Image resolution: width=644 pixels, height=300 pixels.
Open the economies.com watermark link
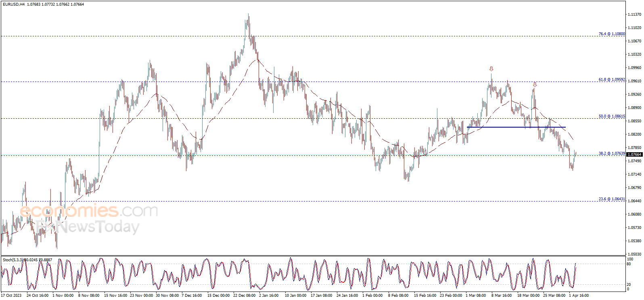tap(89, 211)
